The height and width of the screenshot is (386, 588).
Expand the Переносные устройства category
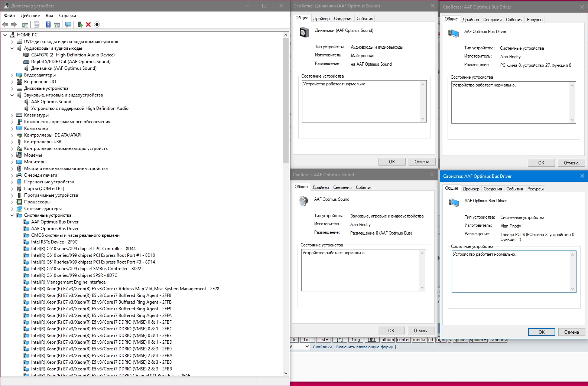click(12, 182)
